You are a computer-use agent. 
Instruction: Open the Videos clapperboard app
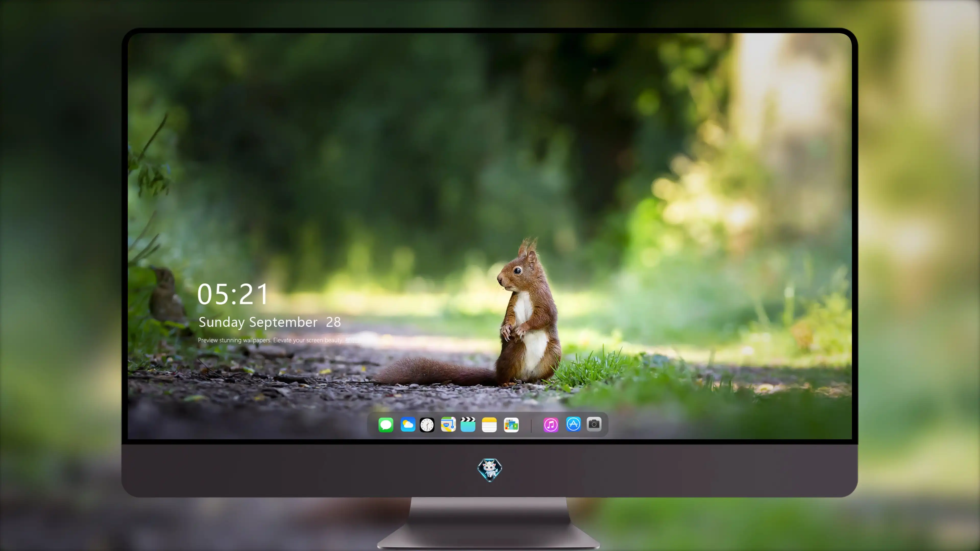coord(468,424)
